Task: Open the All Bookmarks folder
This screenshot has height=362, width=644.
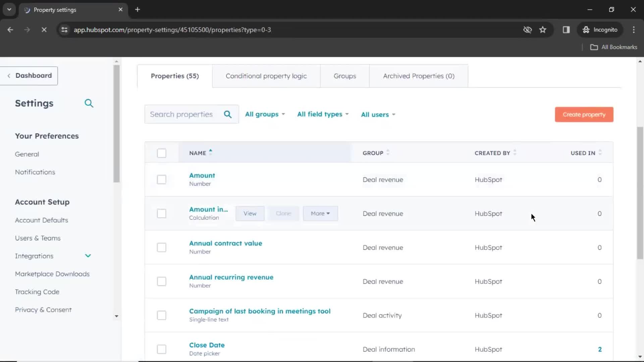Action: click(613, 47)
